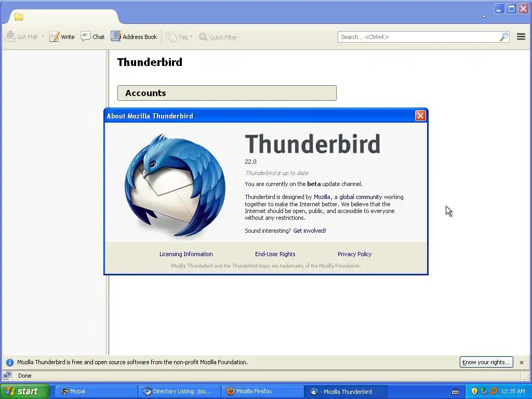Click the Know your rights... button

486,362
